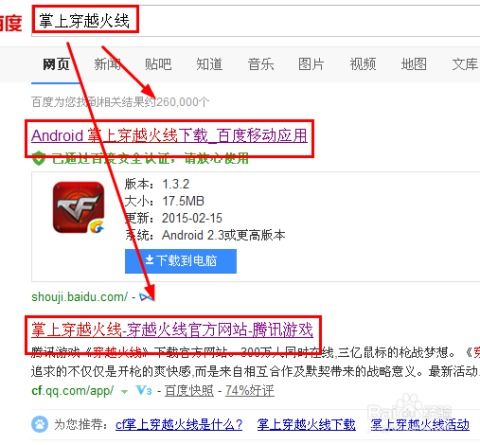480x445 pixels.
Task: Click the Baidu paw recommendation icon
Action: (x=40, y=424)
